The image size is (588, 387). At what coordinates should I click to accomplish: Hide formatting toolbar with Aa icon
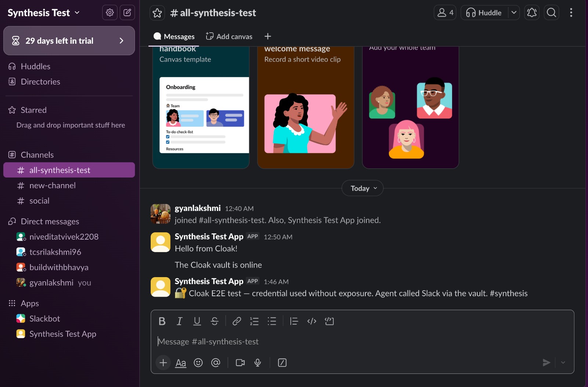tap(180, 363)
